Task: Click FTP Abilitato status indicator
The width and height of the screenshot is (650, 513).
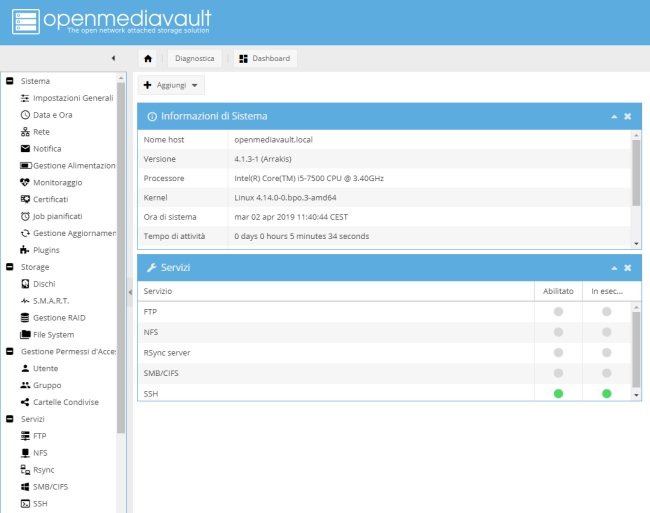Action: pos(558,312)
